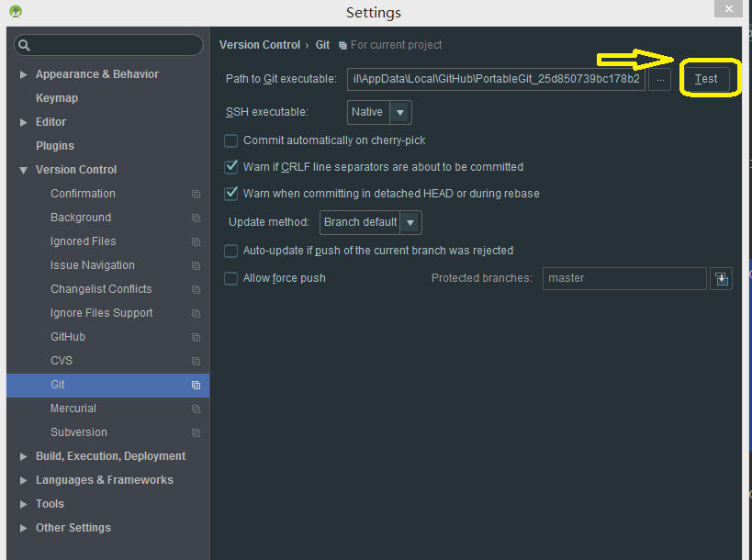Image resolution: width=752 pixels, height=560 pixels.
Task: Click project-level icon beside Background
Action: (196, 218)
